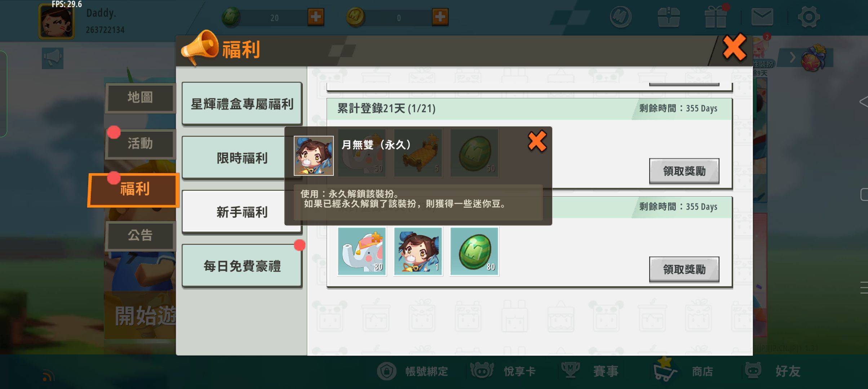Expand the right arrow chevron near top

(792, 58)
